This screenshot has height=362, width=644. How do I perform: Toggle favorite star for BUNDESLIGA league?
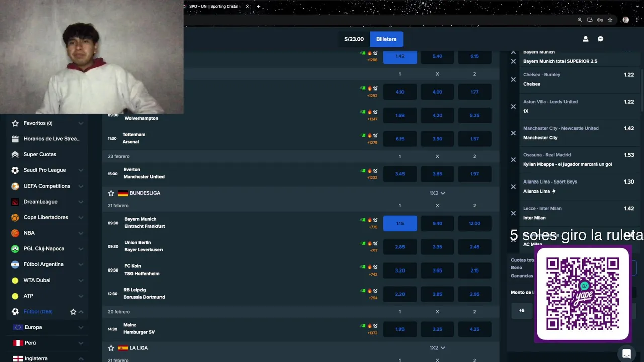111,193
